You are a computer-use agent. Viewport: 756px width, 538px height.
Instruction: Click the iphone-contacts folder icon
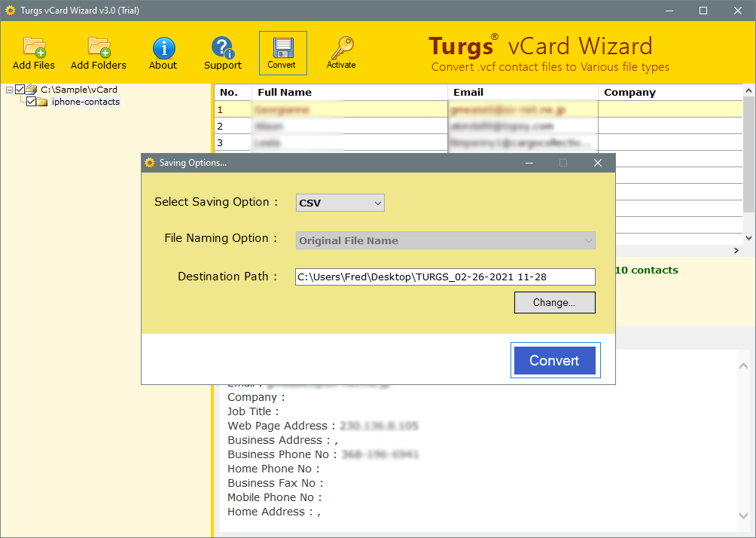coord(42,102)
